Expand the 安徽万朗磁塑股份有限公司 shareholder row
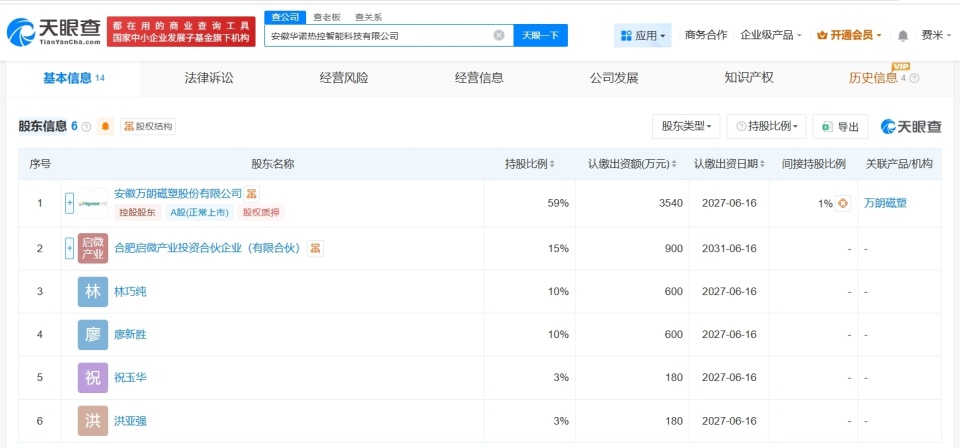Screen dimensions: 960x448 (69, 203)
